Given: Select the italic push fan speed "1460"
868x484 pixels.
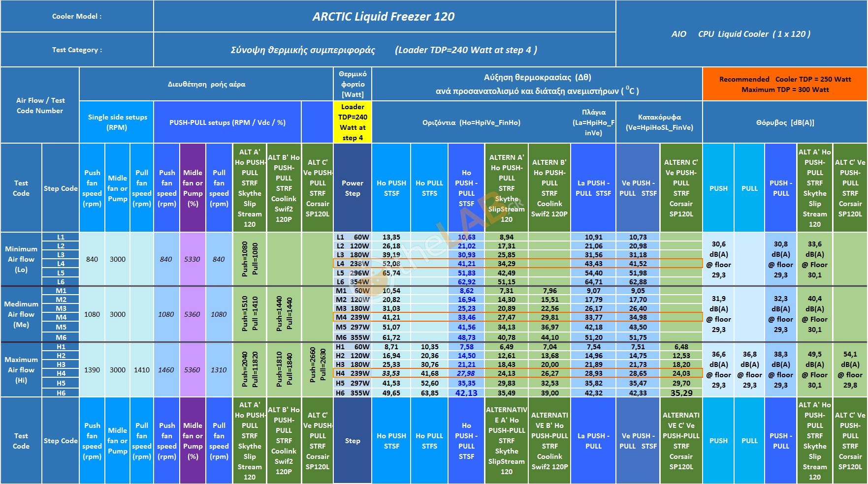Looking at the screenshot, I should click(x=166, y=370).
